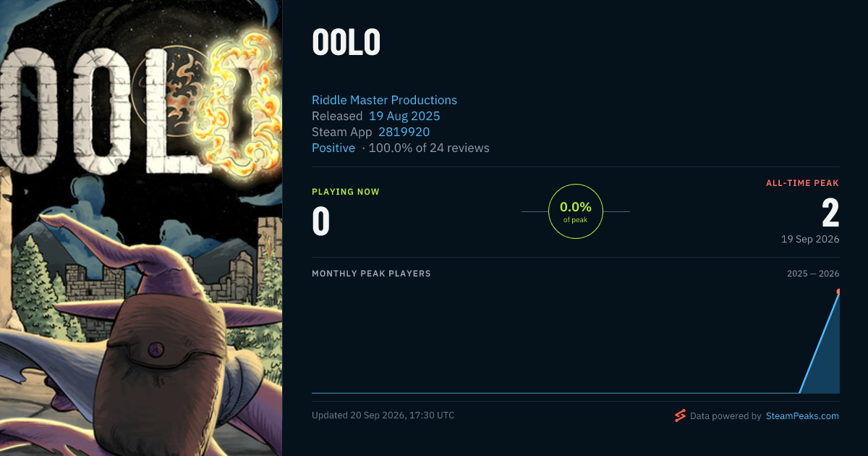Click the 0.0% of peak circle indicator
The width and height of the screenshot is (868, 456).
tap(576, 211)
